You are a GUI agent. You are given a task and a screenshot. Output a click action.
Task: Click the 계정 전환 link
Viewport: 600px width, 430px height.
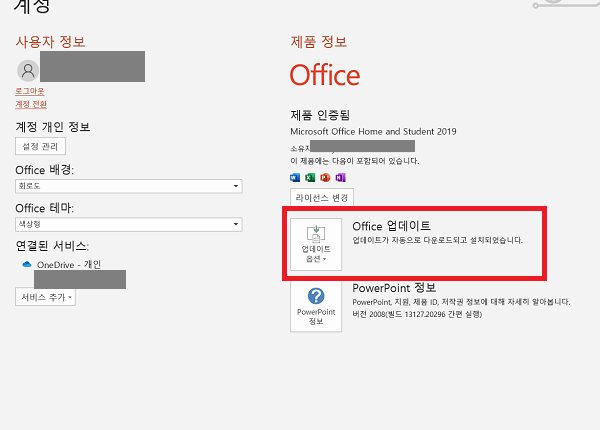point(31,104)
